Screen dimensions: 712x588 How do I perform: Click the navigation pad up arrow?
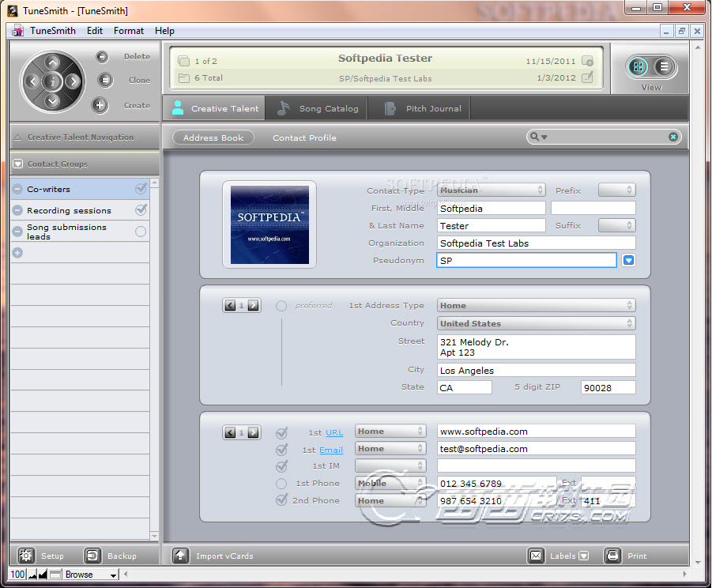pos(52,62)
